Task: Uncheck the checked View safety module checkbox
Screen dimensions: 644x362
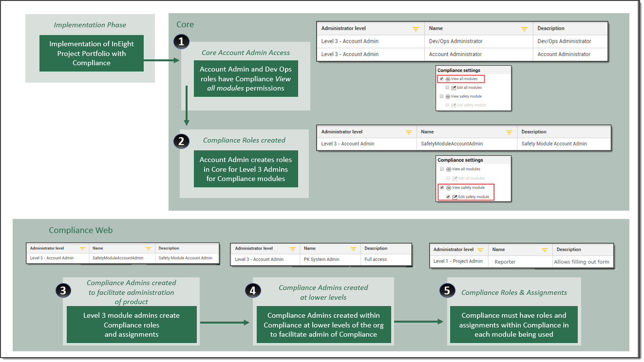Action: [x=442, y=188]
